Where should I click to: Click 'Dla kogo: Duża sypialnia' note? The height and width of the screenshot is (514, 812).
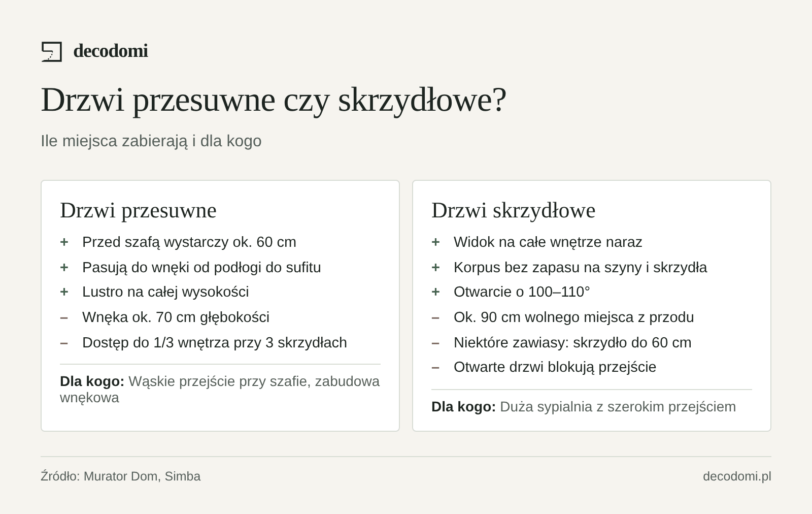[584, 406]
